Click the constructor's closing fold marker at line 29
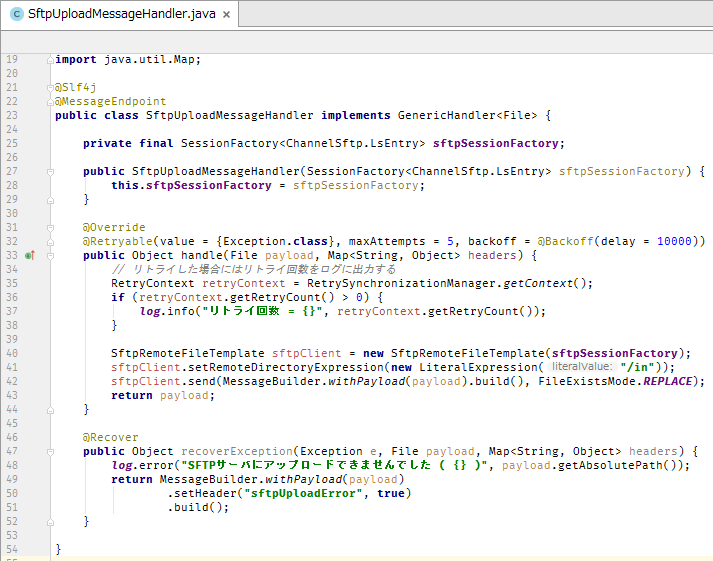 50,200
